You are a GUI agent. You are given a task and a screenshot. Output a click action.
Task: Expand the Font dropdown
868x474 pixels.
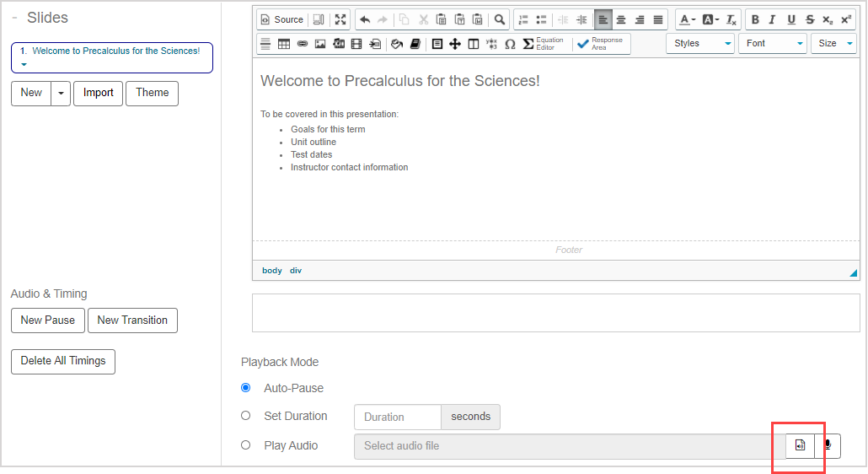(772, 43)
